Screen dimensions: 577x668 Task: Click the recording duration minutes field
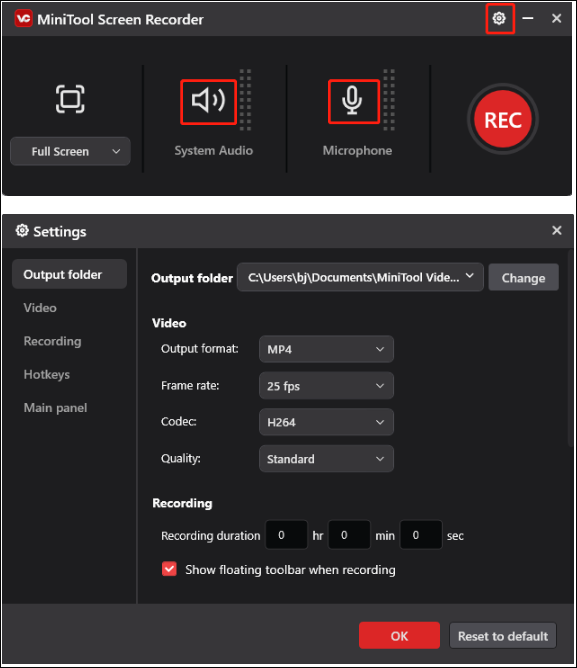tap(349, 535)
